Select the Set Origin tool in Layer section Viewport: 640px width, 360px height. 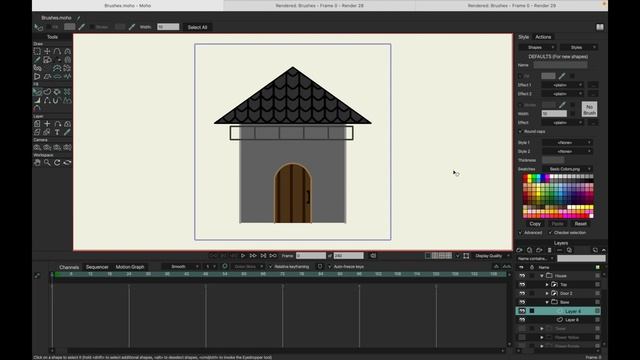click(x=47, y=124)
